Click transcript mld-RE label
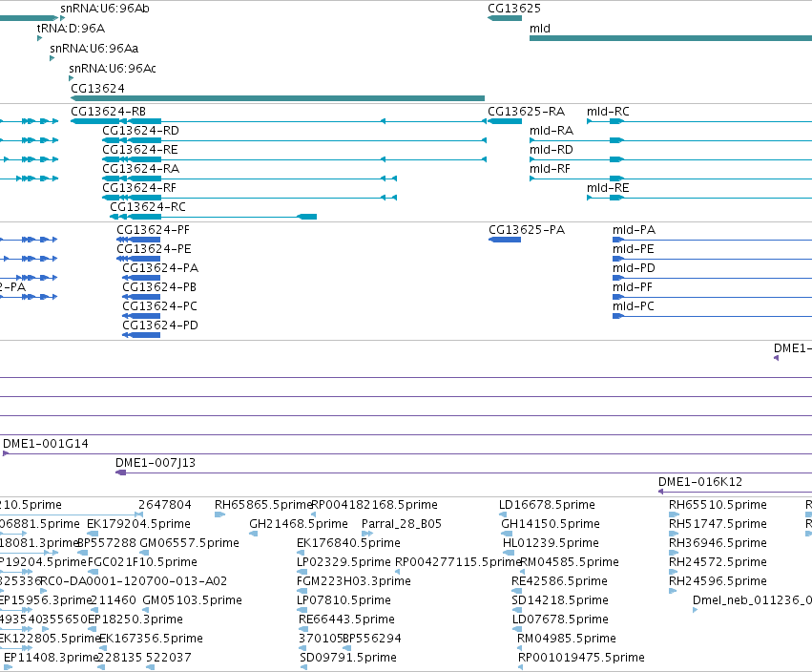Image resolution: width=812 pixels, height=672 pixels. [x=608, y=188]
